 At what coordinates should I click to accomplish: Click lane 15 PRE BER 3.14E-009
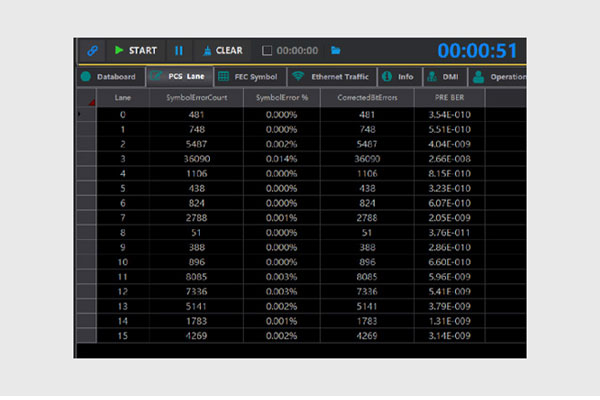pyautogui.click(x=449, y=336)
